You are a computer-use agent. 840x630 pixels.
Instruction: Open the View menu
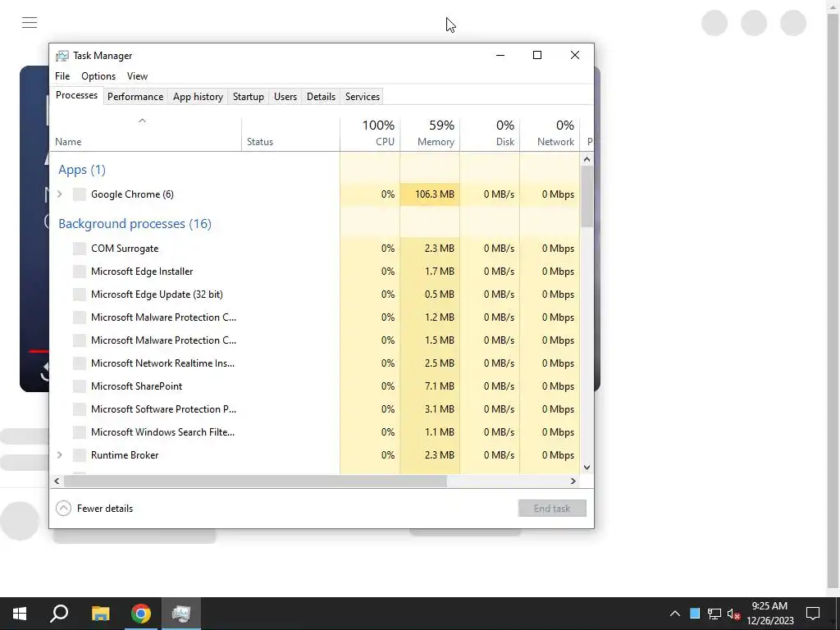pyautogui.click(x=137, y=76)
